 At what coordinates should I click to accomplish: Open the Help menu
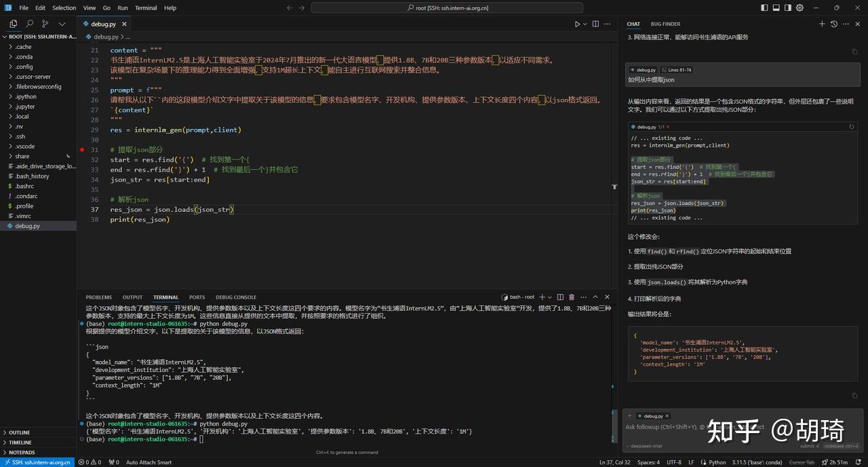click(x=170, y=8)
